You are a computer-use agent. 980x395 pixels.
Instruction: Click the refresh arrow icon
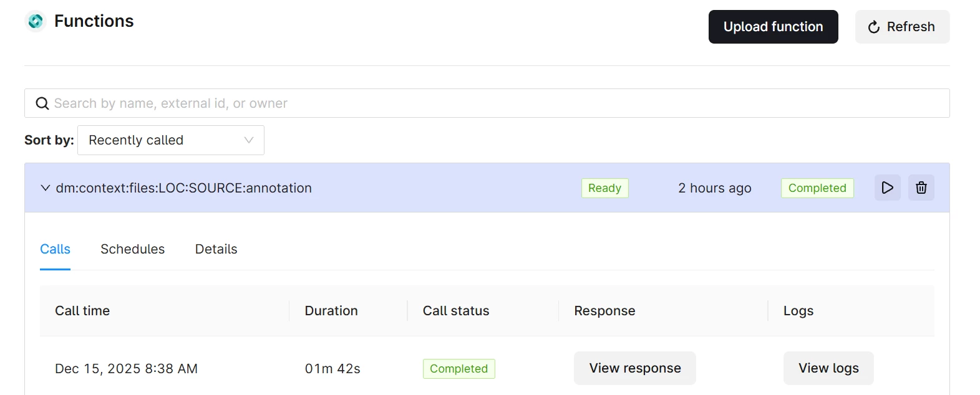coord(874,27)
